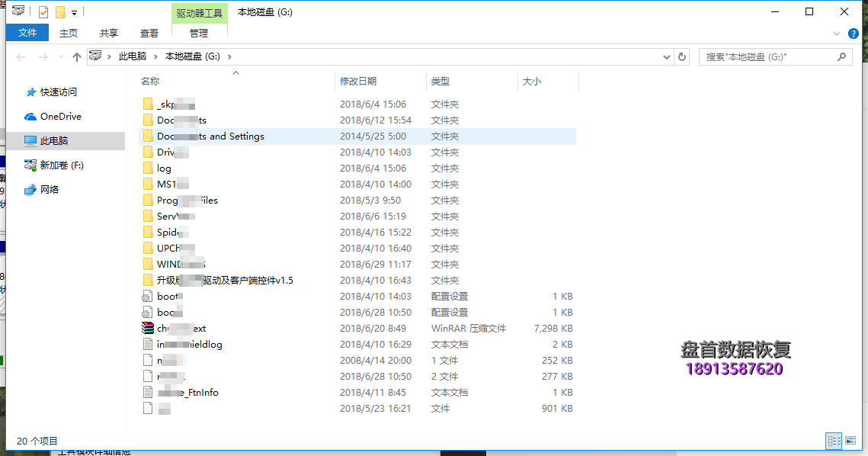
Task: Switch to the details view layout
Action: [834, 441]
